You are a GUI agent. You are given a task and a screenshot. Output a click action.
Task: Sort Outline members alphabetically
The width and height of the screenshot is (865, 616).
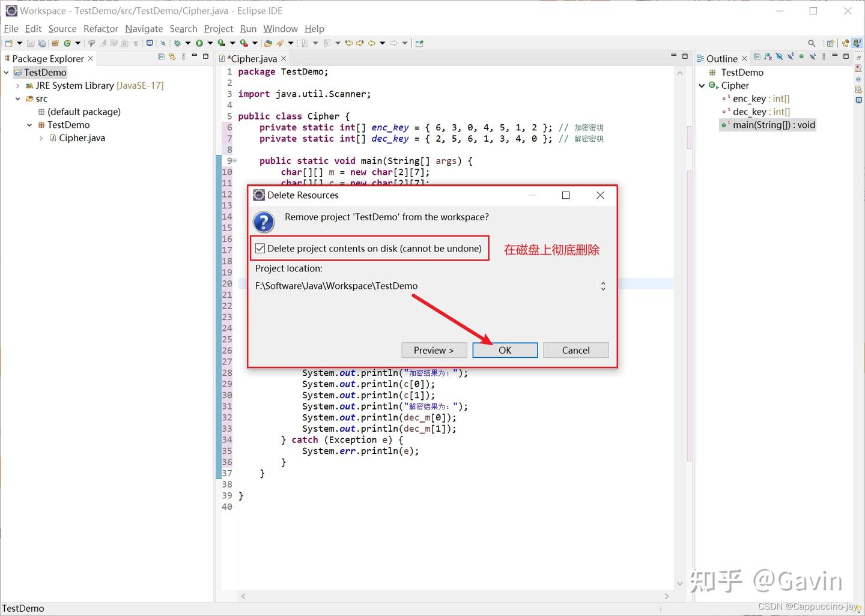coord(768,57)
